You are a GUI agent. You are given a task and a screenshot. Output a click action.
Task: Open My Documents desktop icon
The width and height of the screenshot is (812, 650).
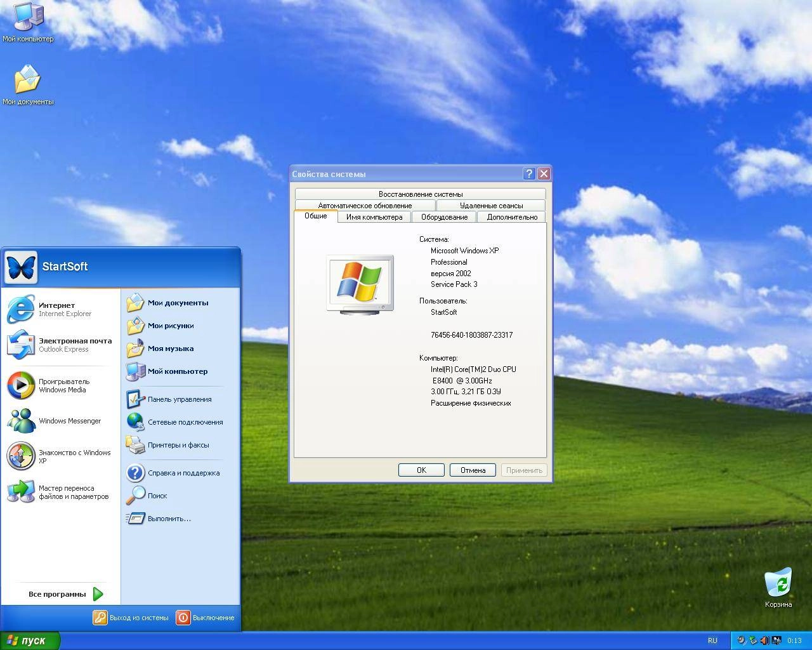pyautogui.click(x=28, y=84)
